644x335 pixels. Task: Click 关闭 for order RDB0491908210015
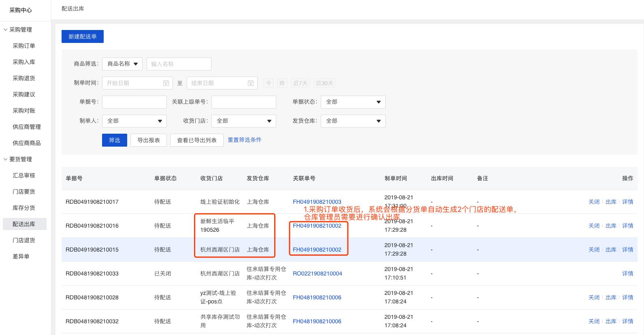pyautogui.click(x=594, y=250)
